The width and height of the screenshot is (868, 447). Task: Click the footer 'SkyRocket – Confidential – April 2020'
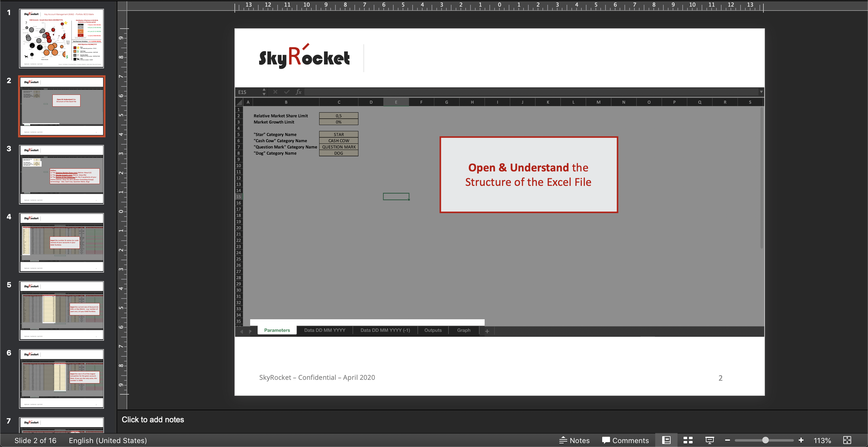coord(317,377)
